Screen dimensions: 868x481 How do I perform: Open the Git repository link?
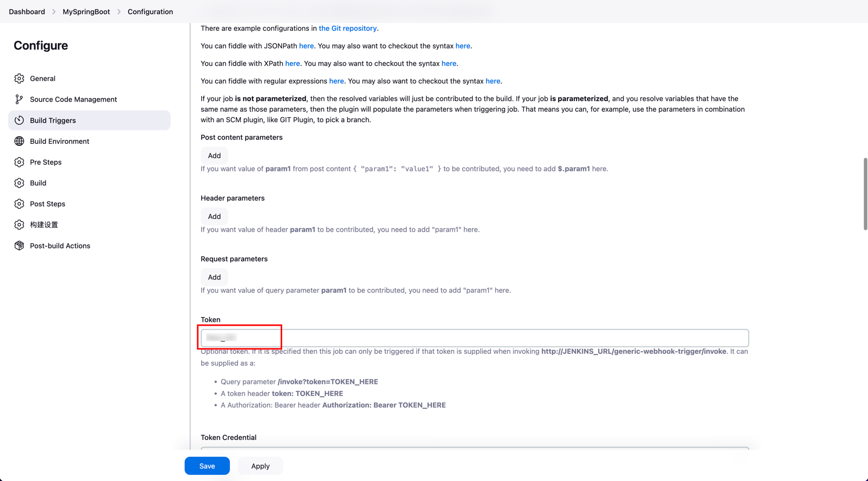coord(348,29)
